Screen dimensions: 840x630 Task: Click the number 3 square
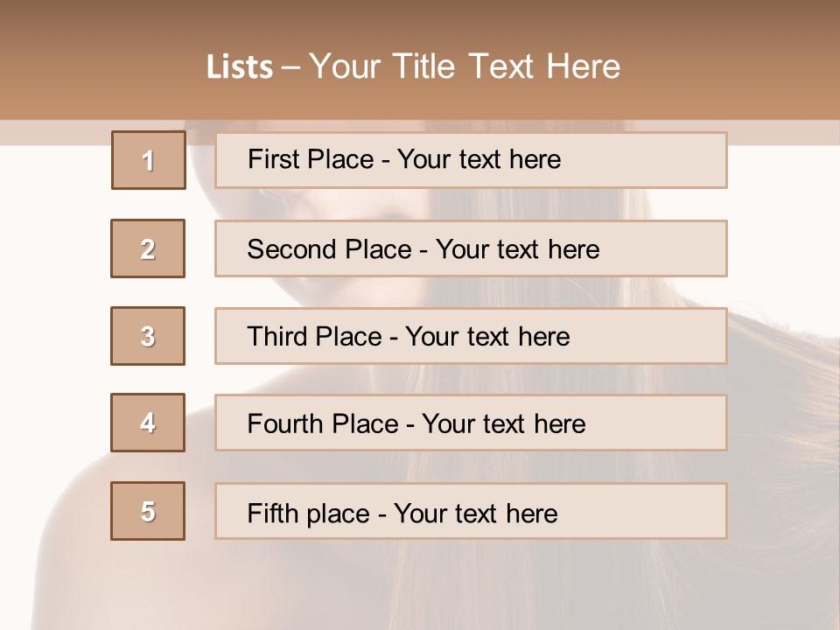(148, 336)
